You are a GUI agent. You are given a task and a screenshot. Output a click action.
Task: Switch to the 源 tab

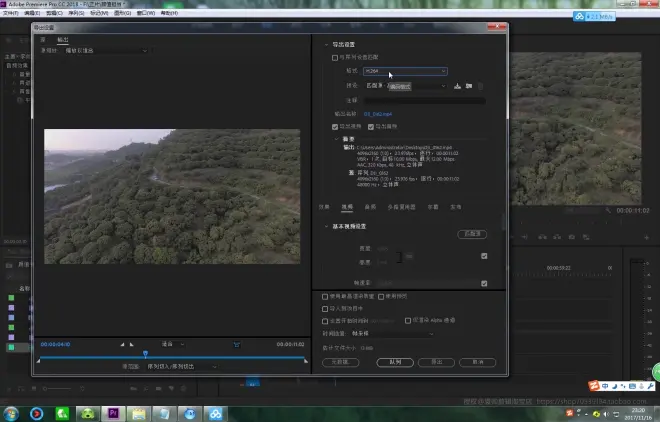click(43, 40)
